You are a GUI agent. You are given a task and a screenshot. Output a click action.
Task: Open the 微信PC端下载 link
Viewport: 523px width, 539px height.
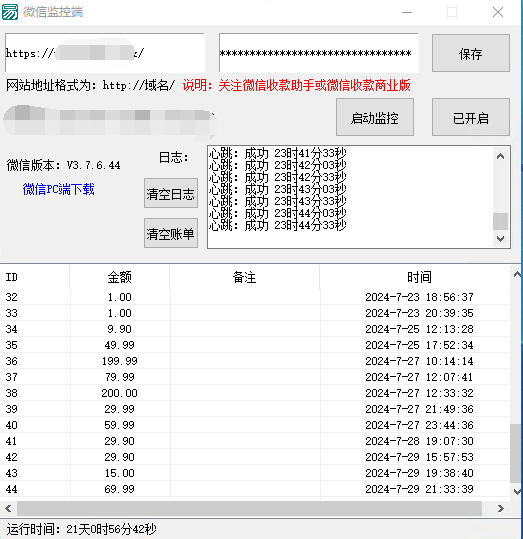(58, 189)
